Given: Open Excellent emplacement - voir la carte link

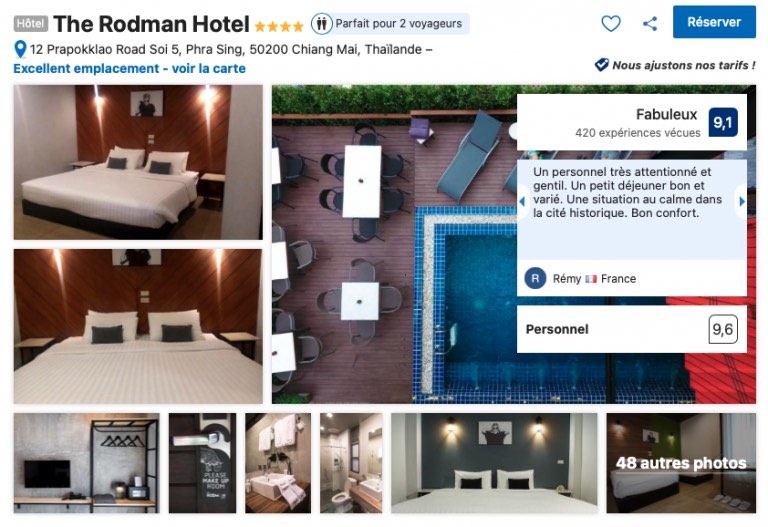Looking at the screenshot, I should (x=129, y=69).
